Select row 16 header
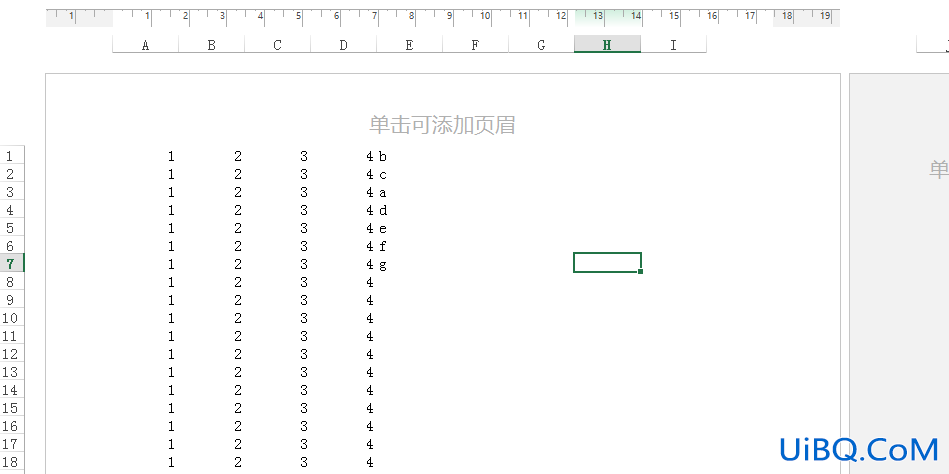Viewport: 949px width, 474px height. (x=12, y=426)
